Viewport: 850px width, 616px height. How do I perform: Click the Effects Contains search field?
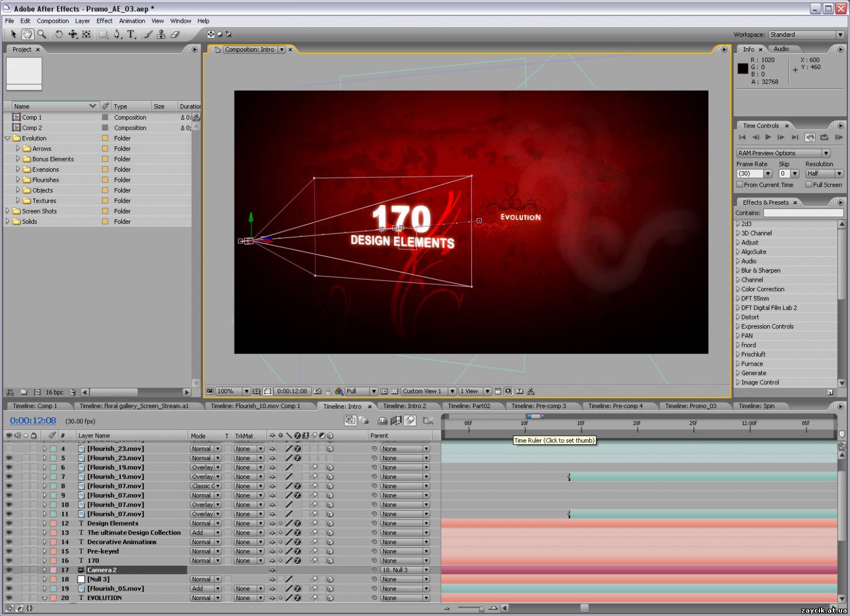coord(804,213)
